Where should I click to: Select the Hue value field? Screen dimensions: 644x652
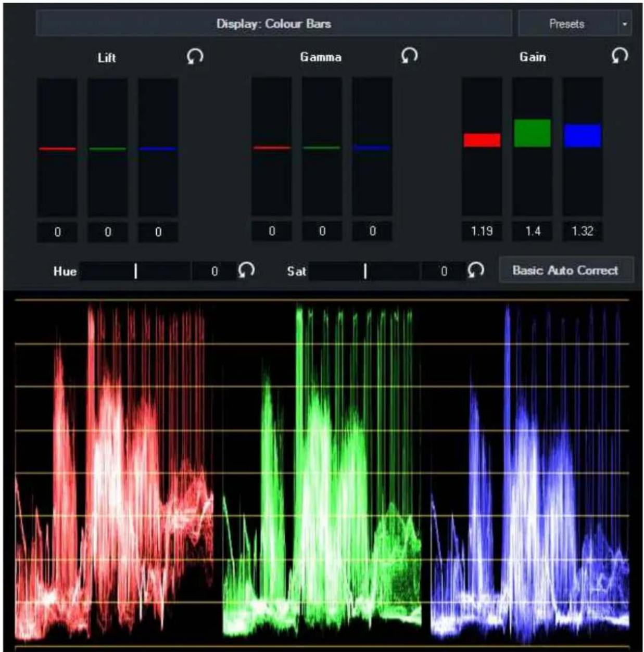pos(214,271)
